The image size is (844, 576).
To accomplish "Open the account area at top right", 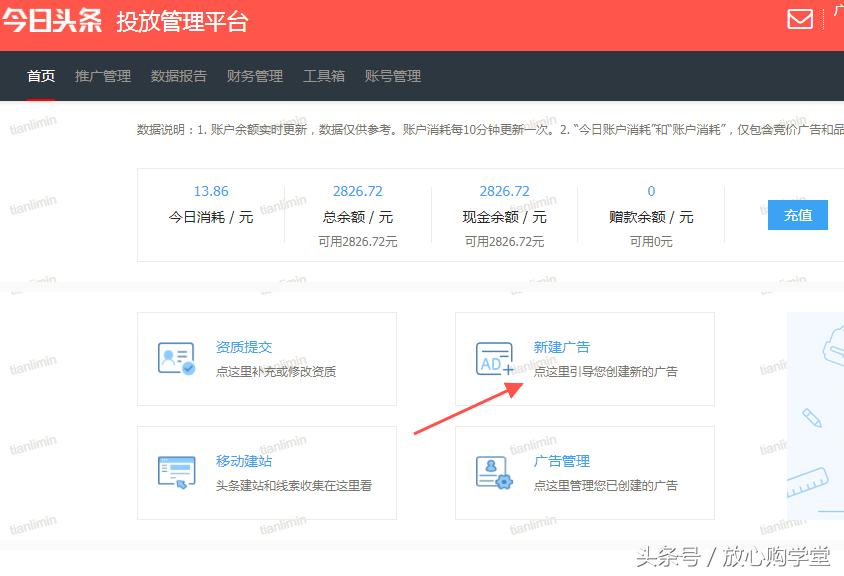I will pos(836,19).
